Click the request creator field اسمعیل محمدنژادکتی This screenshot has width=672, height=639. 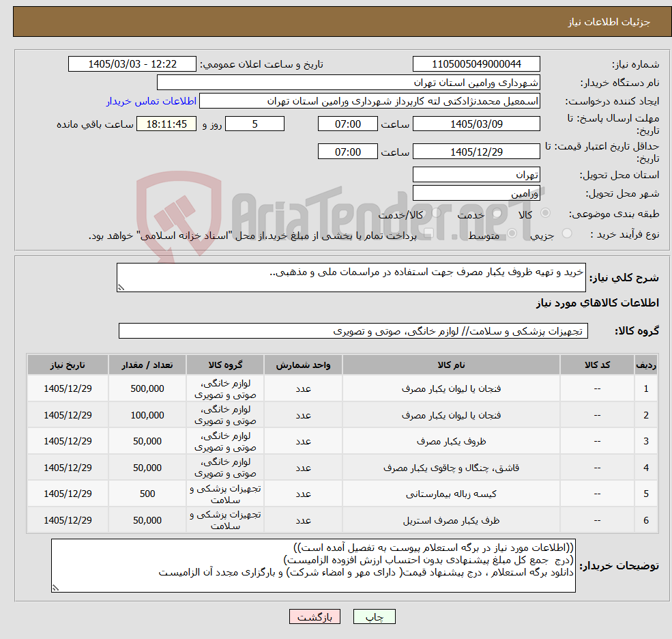click(369, 101)
